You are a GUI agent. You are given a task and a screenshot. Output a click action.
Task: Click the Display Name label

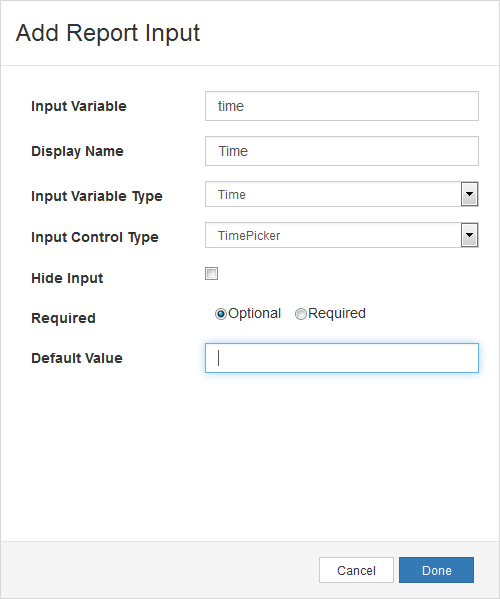[x=77, y=151]
